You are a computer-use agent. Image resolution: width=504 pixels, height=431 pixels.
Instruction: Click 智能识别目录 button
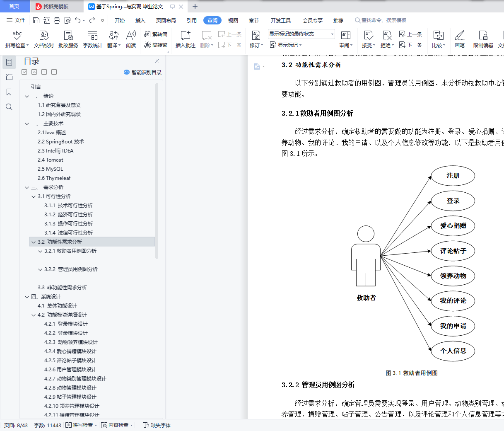pos(143,72)
